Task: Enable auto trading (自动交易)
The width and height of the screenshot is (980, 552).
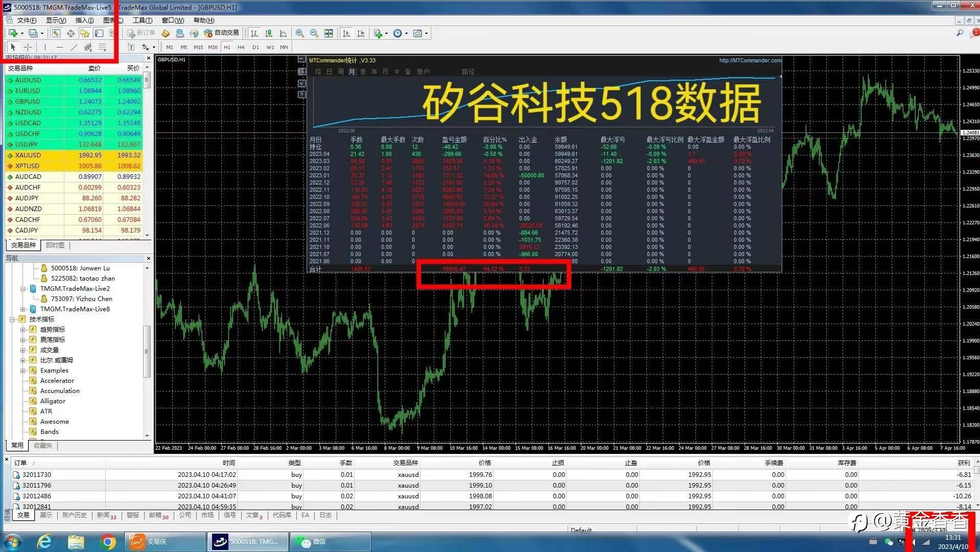Action: 222,33
